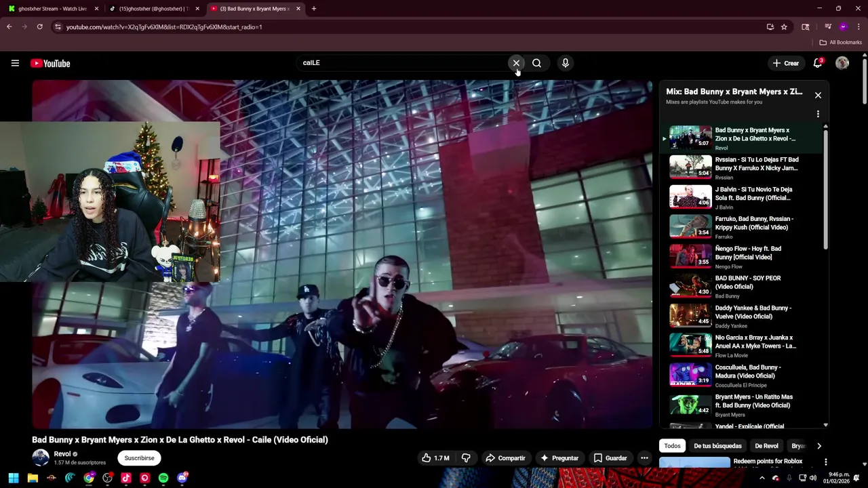The width and height of the screenshot is (868, 488).
Task: Open the Windows Start menu
Action: tap(14, 478)
